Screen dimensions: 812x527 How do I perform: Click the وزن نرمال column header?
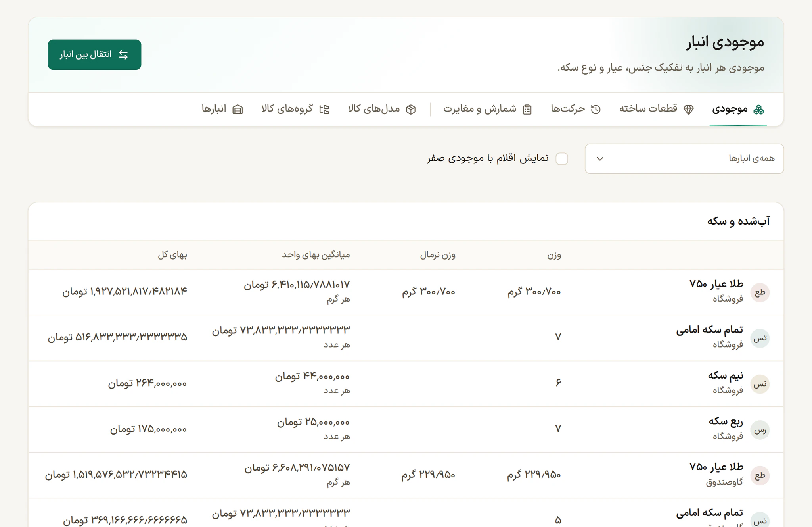tap(438, 255)
